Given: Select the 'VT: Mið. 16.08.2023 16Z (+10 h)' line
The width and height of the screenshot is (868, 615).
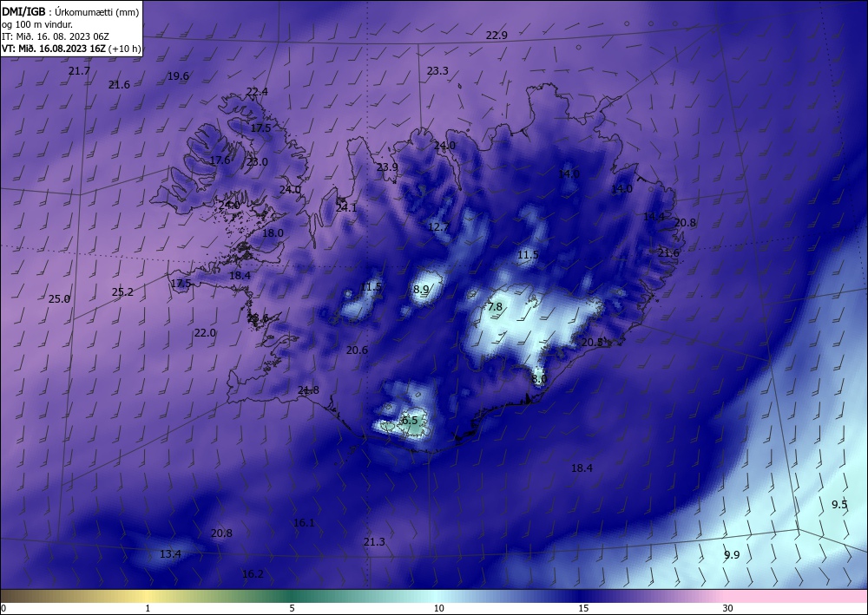Looking at the screenshot, I should 71,49.
